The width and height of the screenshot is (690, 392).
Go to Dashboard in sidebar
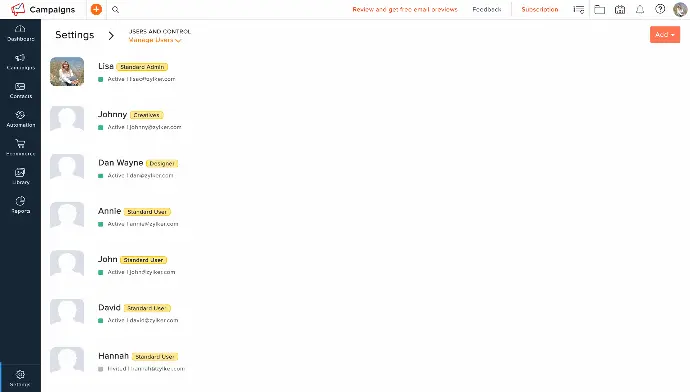pos(20,33)
